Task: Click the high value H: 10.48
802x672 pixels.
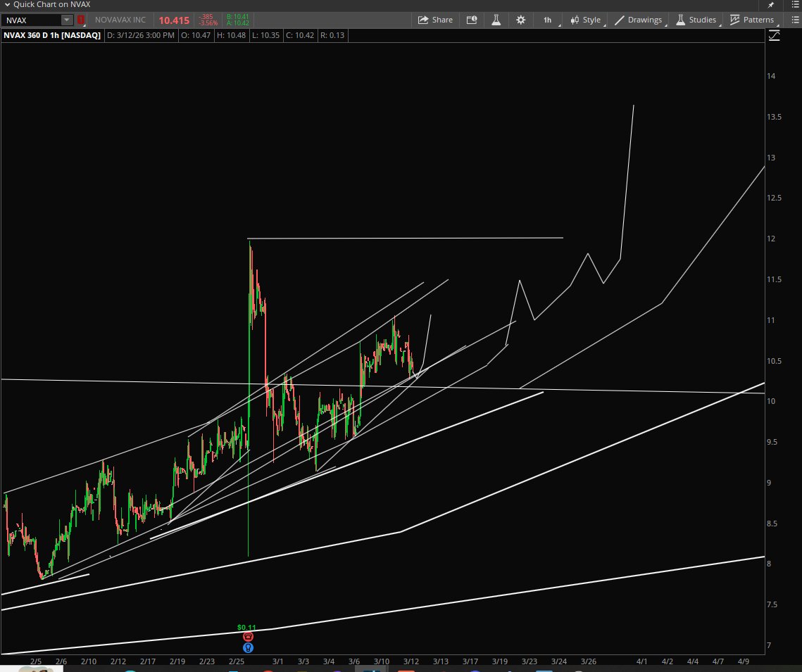Action: pos(231,35)
